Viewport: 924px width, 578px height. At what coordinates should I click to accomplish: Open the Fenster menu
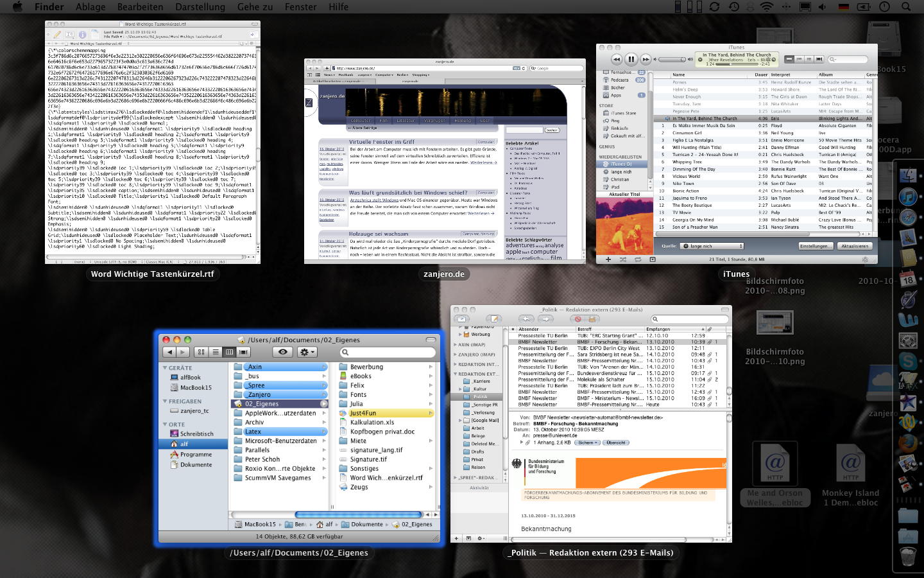pyautogui.click(x=300, y=6)
